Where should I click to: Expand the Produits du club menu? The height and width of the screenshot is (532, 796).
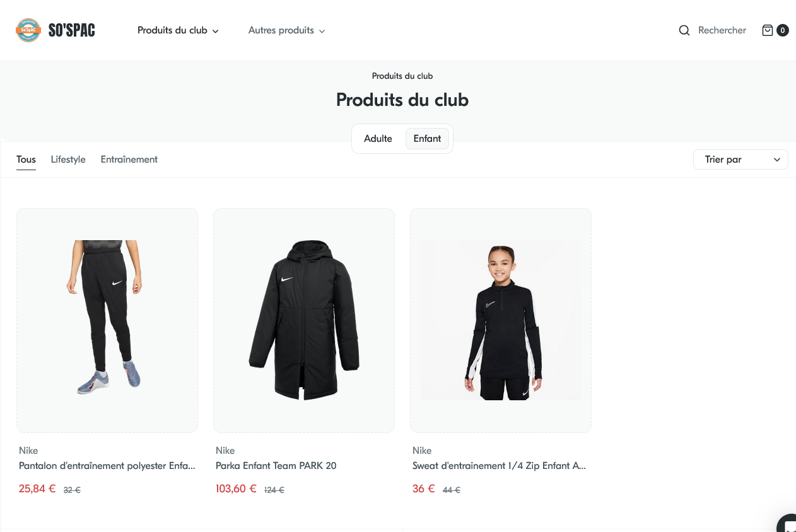[x=178, y=30]
